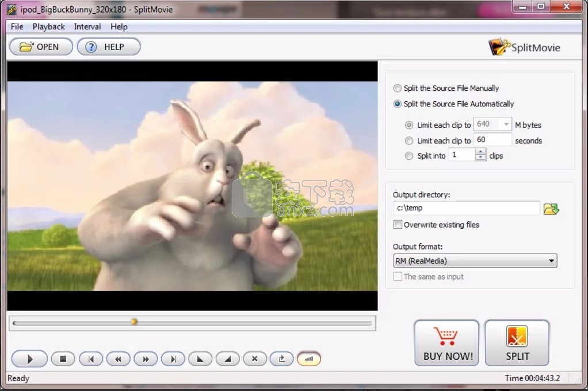Screen dimensions: 588x391
Task: Open the Help menu
Action: click(x=119, y=26)
